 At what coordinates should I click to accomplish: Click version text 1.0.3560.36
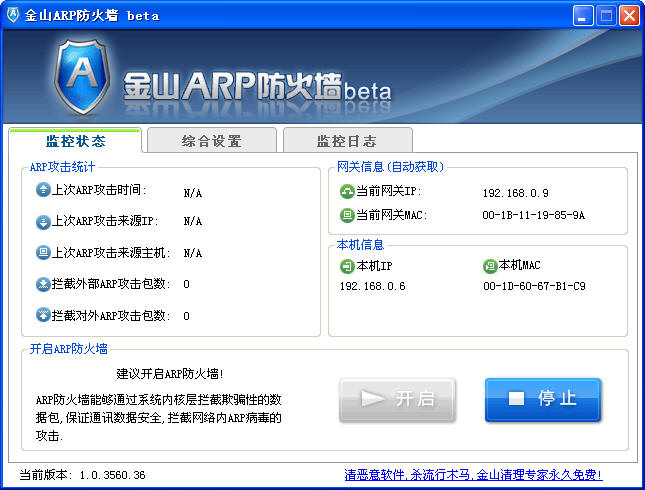[112, 475]
